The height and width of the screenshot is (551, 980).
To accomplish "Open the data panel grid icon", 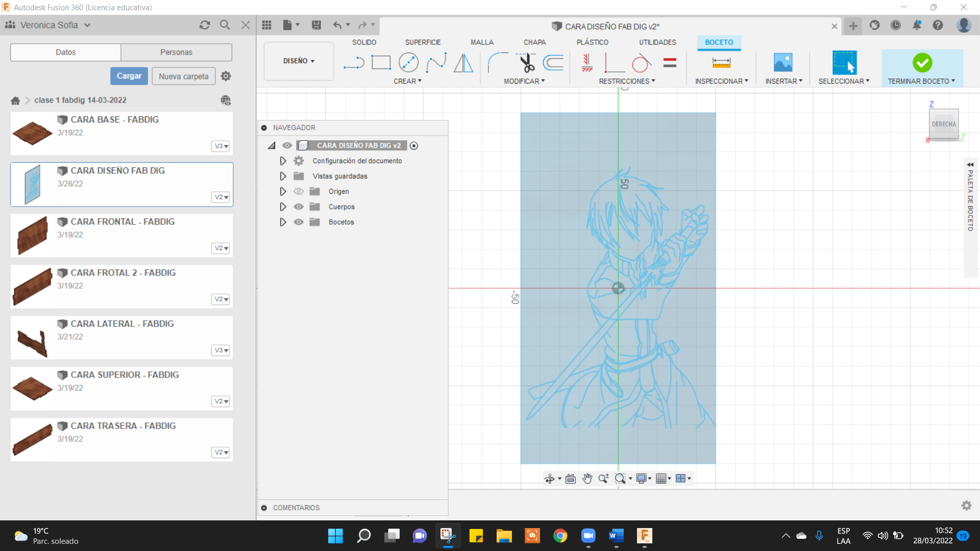I will (x=266, y=25).
